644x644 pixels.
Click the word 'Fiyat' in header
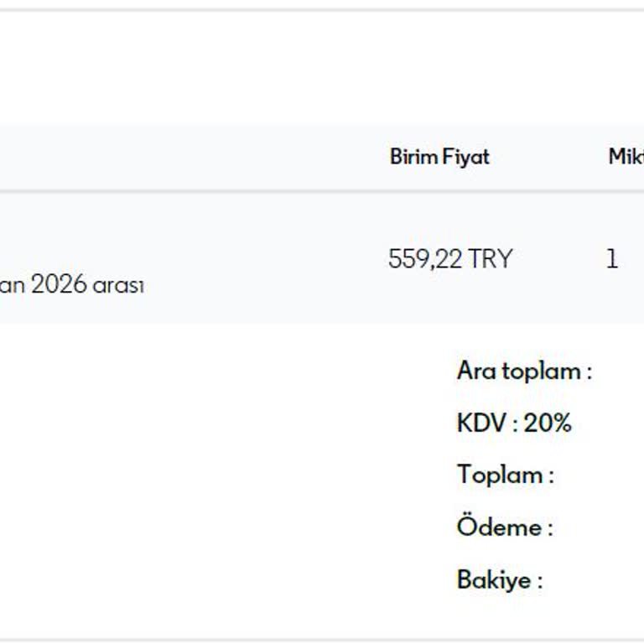tap(468, 157)
